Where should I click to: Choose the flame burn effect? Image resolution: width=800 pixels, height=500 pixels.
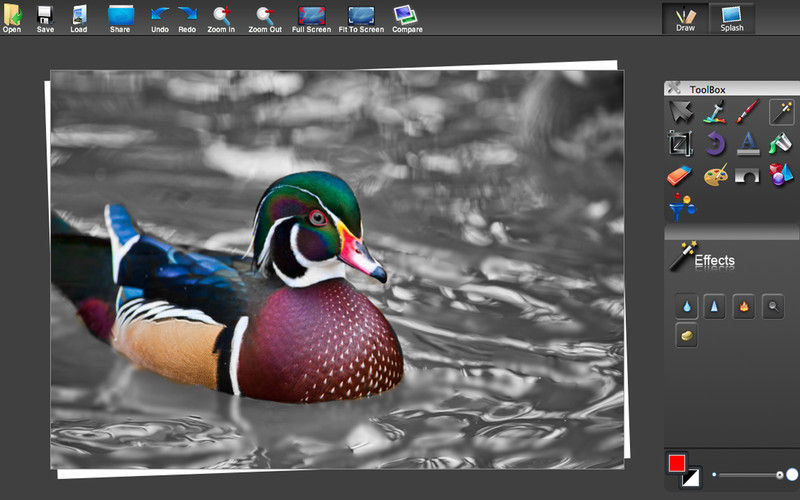pyautogui.click(x=744, y=307)
